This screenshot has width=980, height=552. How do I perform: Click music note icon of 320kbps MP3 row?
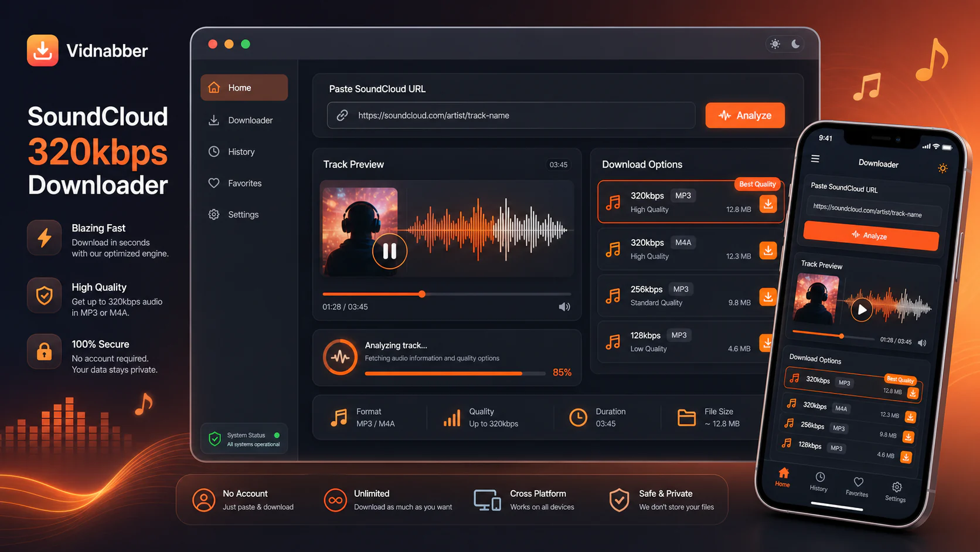(x=613, y=203)
